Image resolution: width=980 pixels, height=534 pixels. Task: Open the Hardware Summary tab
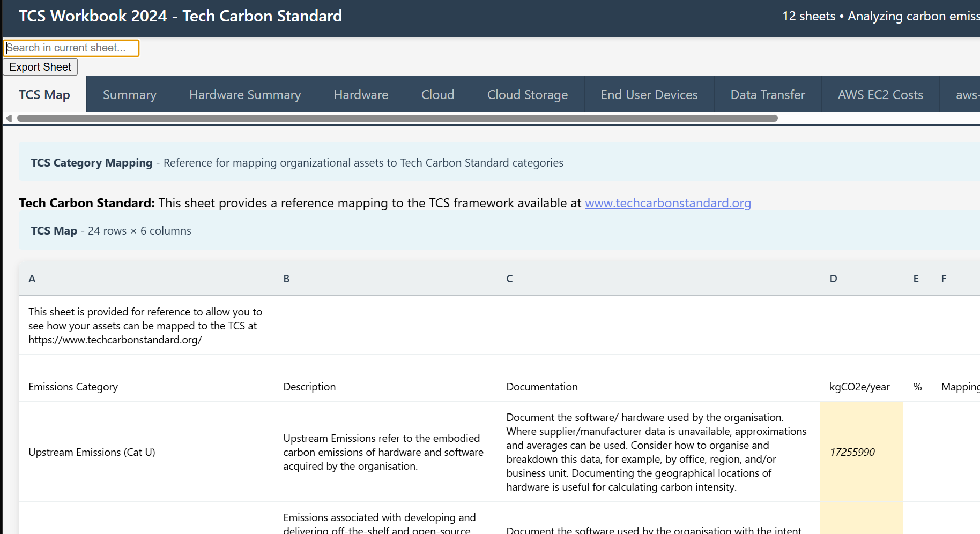[x=245, y=94]
